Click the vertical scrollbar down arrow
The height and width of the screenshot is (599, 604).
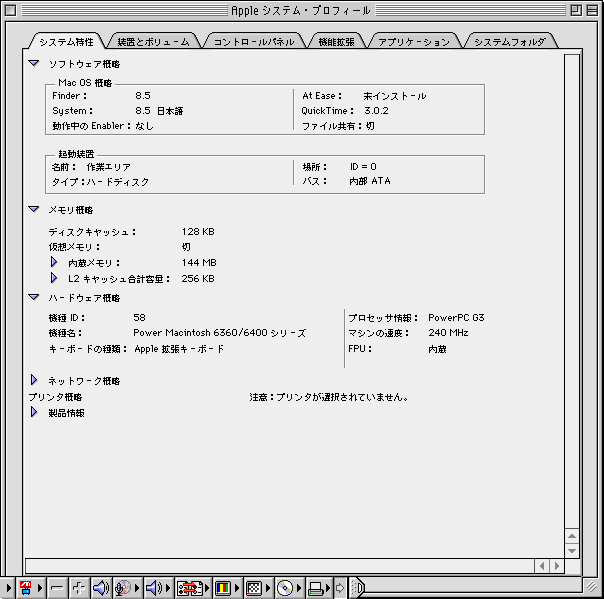(572, 550)
